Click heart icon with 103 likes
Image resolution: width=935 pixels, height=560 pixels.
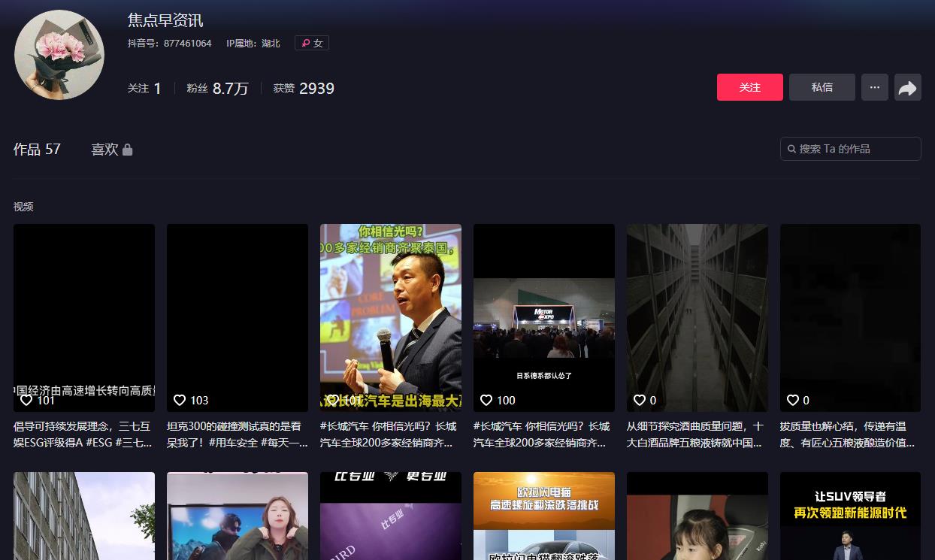tap(180, 400)
